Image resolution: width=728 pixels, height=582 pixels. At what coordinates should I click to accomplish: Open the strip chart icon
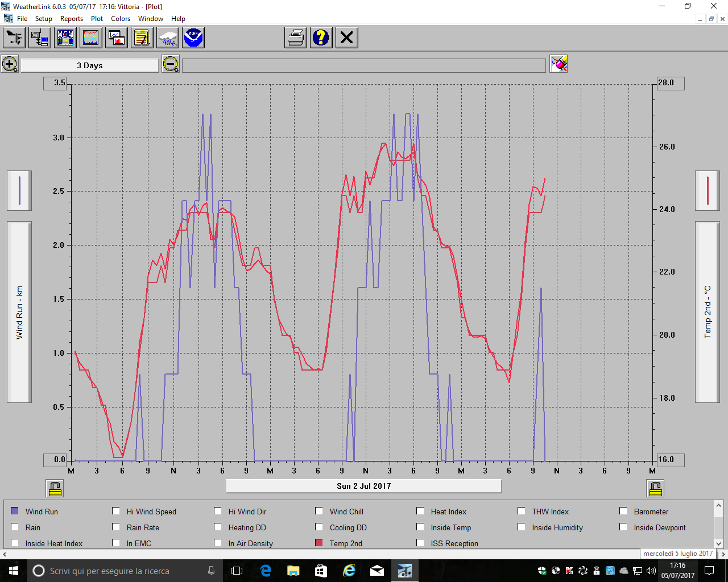(91, 38)
